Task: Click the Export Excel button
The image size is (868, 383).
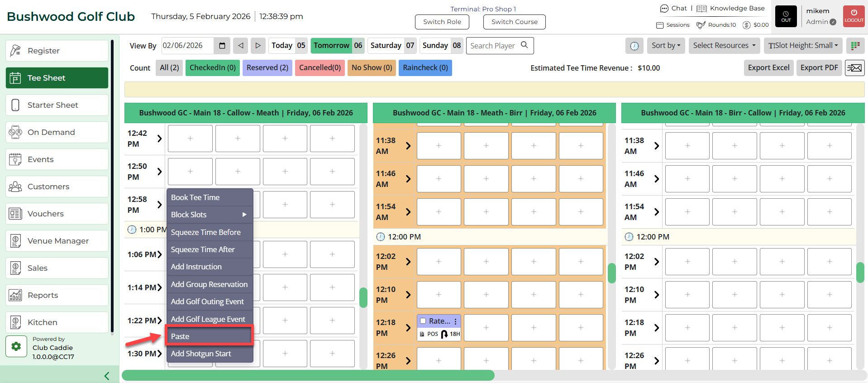Action: [x=768, y=68]
